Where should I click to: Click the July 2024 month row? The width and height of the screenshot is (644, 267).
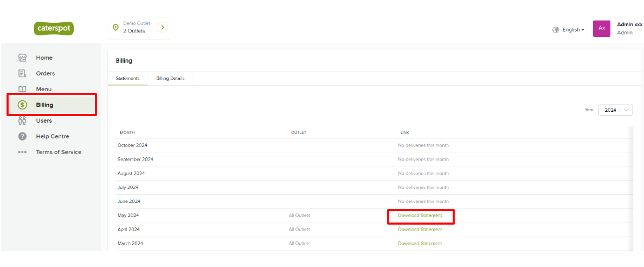coord(128,187)
